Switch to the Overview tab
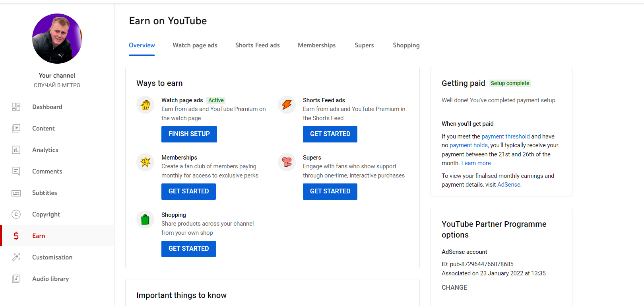 click(142, 45)
